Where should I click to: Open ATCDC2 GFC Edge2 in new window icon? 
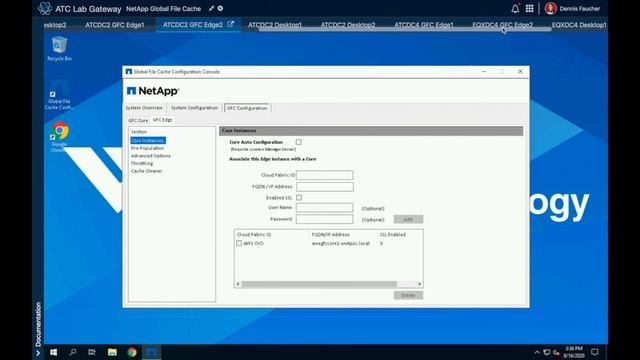[231, 24]
